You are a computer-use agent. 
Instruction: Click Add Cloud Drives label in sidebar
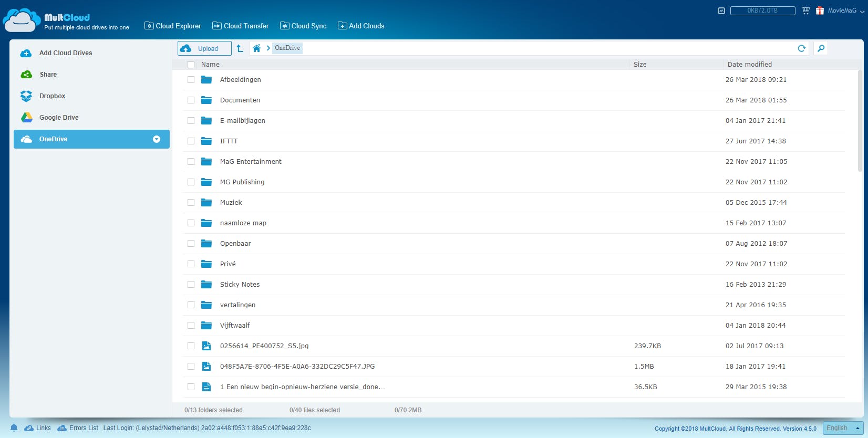pyautogui.click(x=66, y=53)
